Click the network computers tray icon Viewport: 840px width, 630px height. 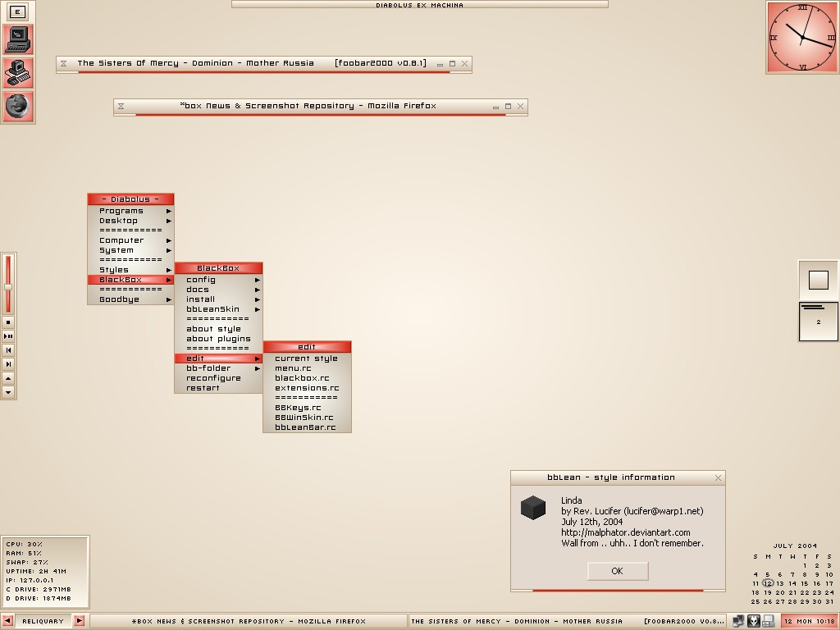coord(738,621)
